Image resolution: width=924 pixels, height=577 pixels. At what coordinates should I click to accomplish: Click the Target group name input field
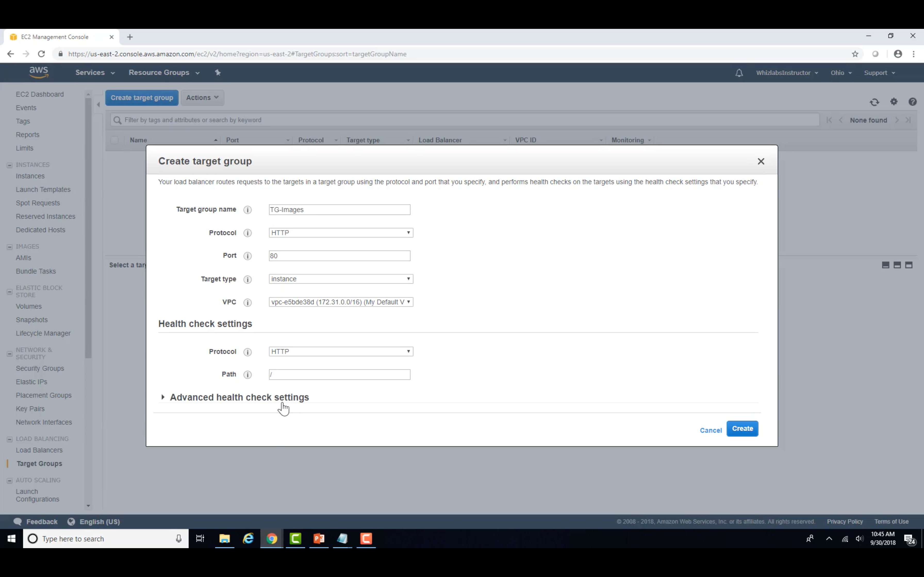point(339,210)
